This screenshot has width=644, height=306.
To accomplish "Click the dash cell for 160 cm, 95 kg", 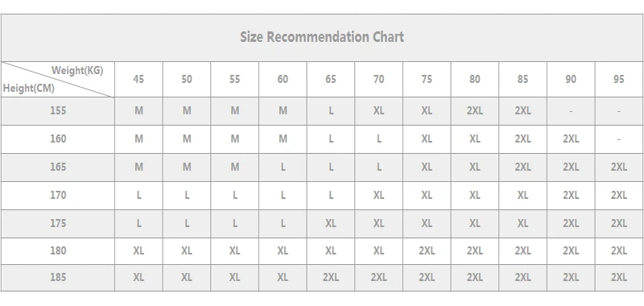I will 619,139.
